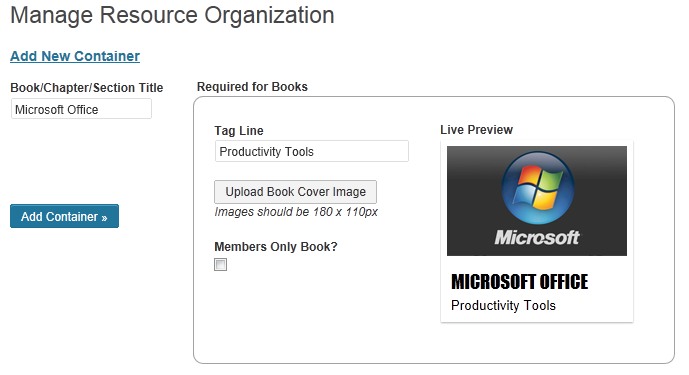This screenshot has width=689, height=375.
Task: Click the Live Preview label
Action: point(477,130)
